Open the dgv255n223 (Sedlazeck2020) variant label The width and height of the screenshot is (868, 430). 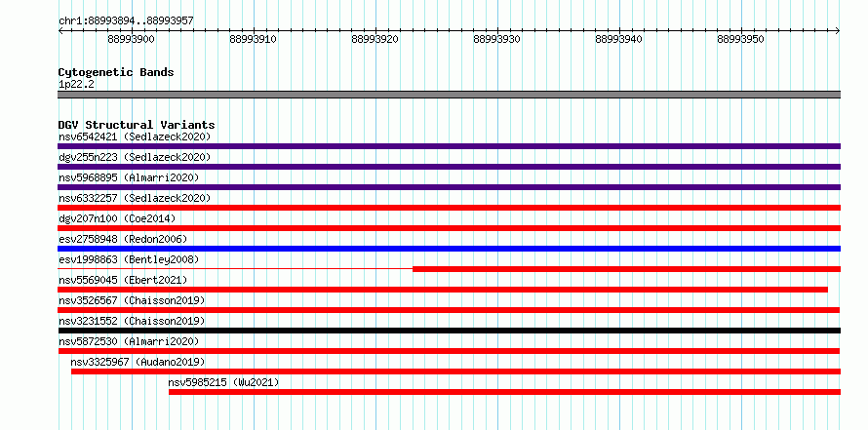[x=135, y=157]
